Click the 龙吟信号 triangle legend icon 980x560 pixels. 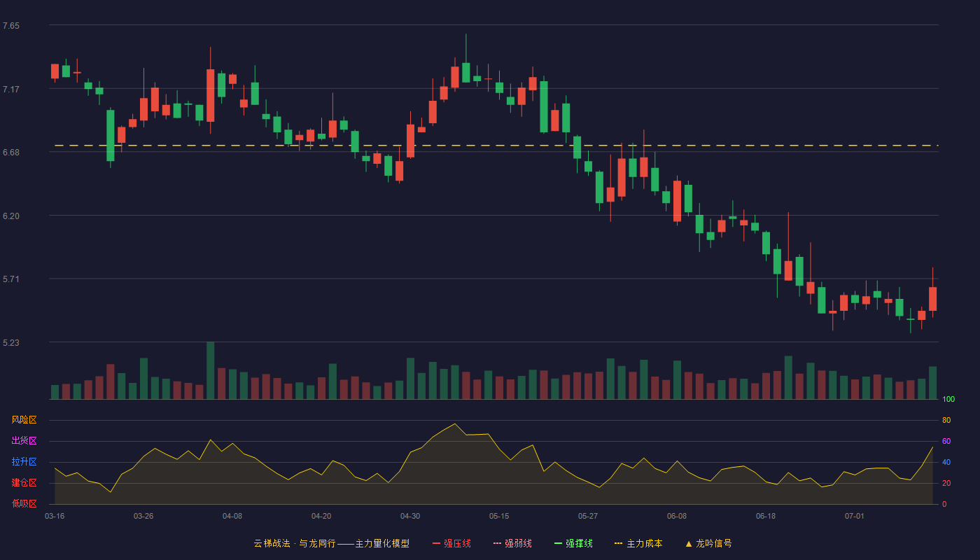(x=689, y=543)
